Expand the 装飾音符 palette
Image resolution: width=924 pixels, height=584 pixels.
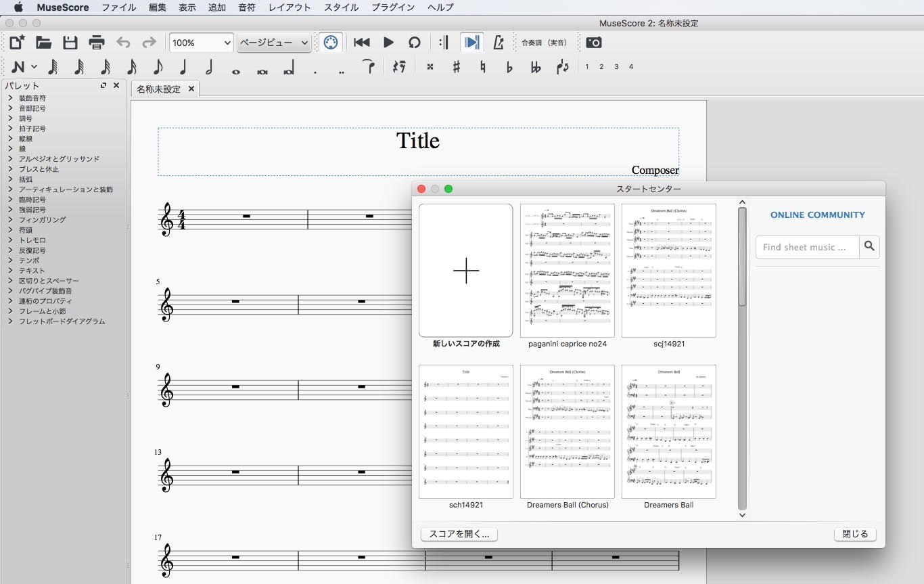coord(11,98)
